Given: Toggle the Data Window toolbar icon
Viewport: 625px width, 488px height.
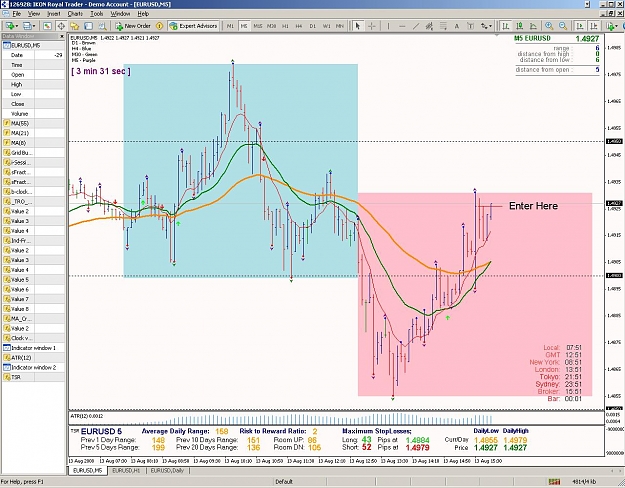Looking at the screenshot, I should tap(61, 26).
